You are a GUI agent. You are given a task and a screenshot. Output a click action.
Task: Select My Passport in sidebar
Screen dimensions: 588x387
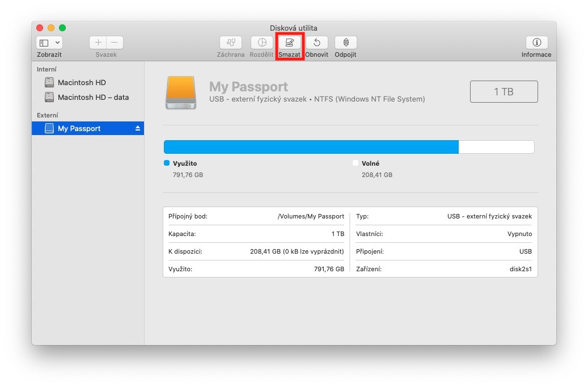click(x=88, y=128)
